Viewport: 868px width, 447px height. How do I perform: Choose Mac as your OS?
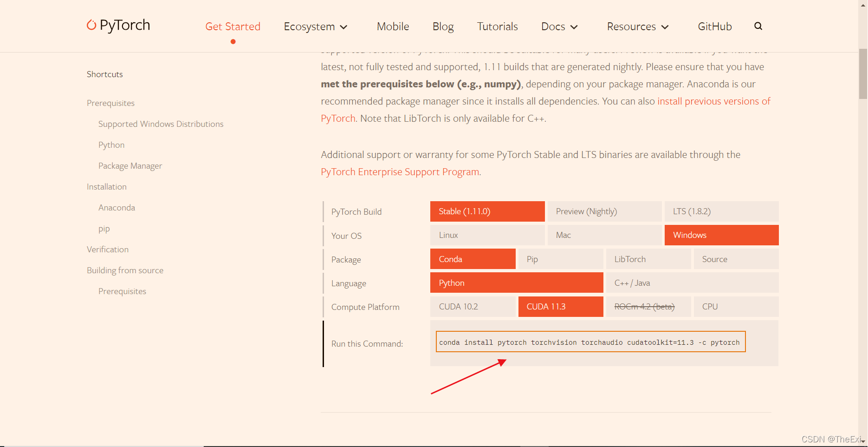tap(604, 235)
